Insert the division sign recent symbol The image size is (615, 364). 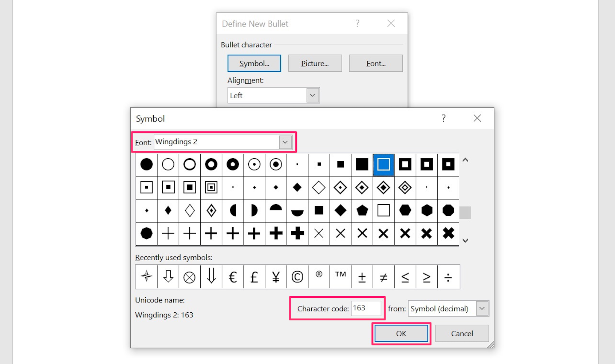coord(448,277)
